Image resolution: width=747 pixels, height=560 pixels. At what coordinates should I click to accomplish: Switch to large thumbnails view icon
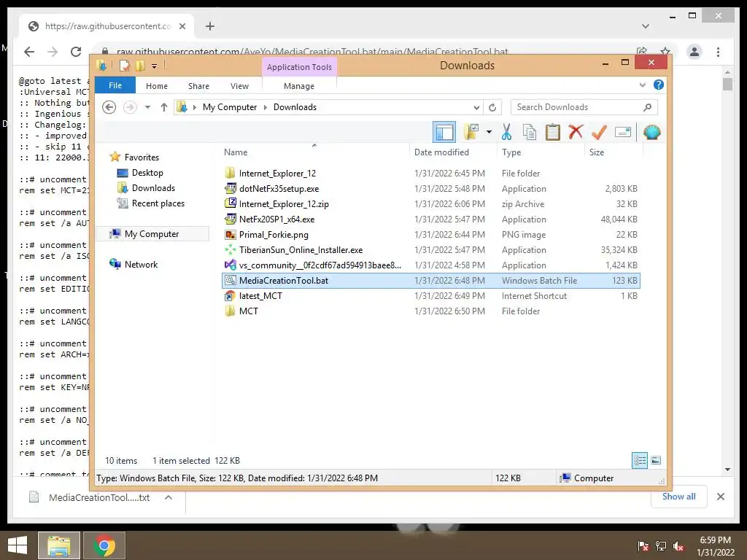pyautogui.click(x=656, y=460)
